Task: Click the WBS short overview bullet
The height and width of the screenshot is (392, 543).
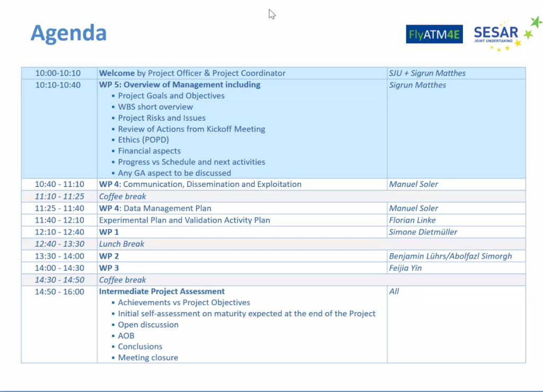Action: point(155,107)
